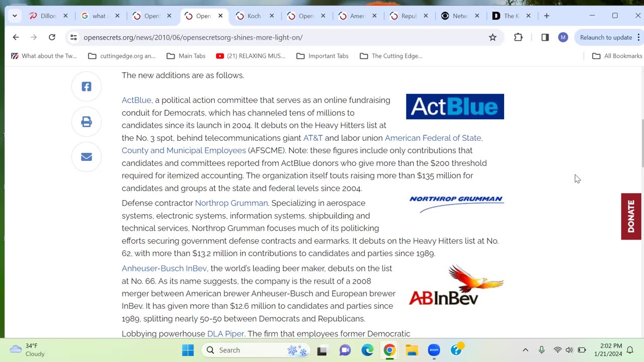Open battery status icon in tray
This screenshot has height=362, width=644.
pos(582,350)
